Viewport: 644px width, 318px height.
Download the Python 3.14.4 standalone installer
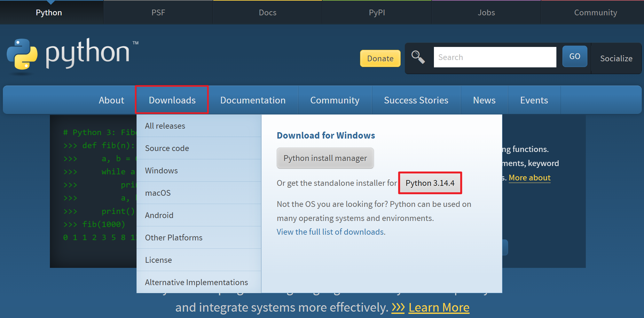click(x=430, y=183)
